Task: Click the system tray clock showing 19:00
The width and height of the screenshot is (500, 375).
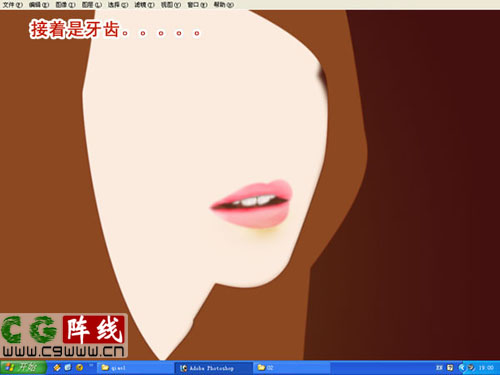Action: 486,368
